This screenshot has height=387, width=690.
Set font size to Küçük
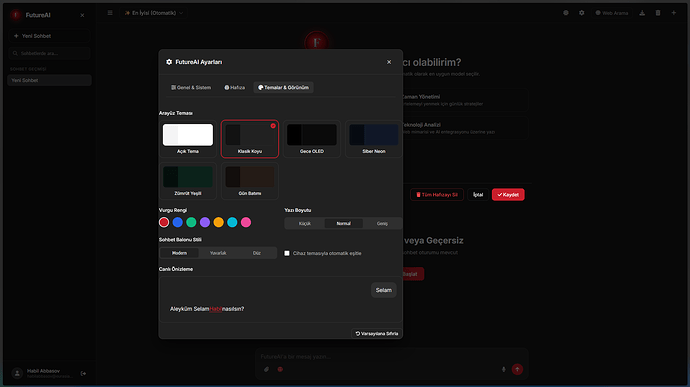point(305,224)
